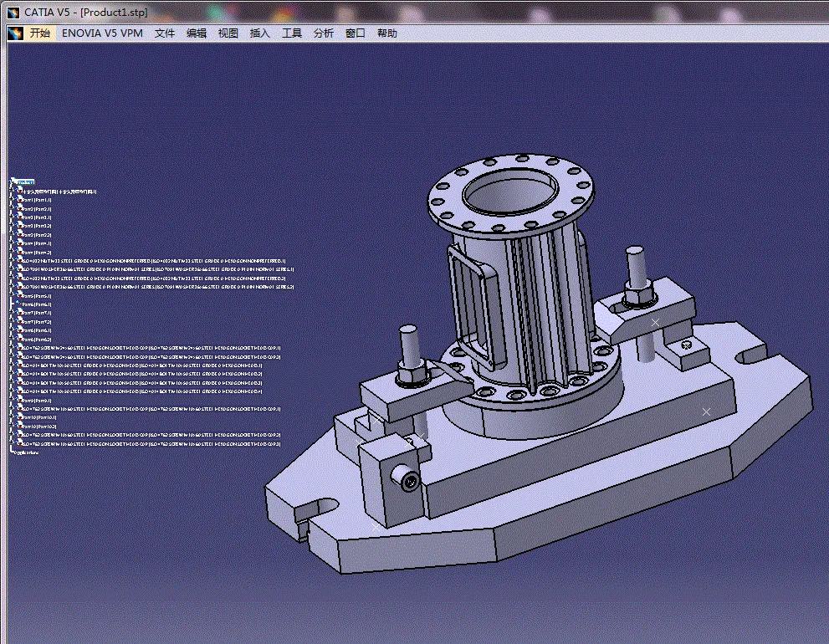Expand the Part3 (Part3.2) tree node

pyautogui.click(x=11, y=225)
